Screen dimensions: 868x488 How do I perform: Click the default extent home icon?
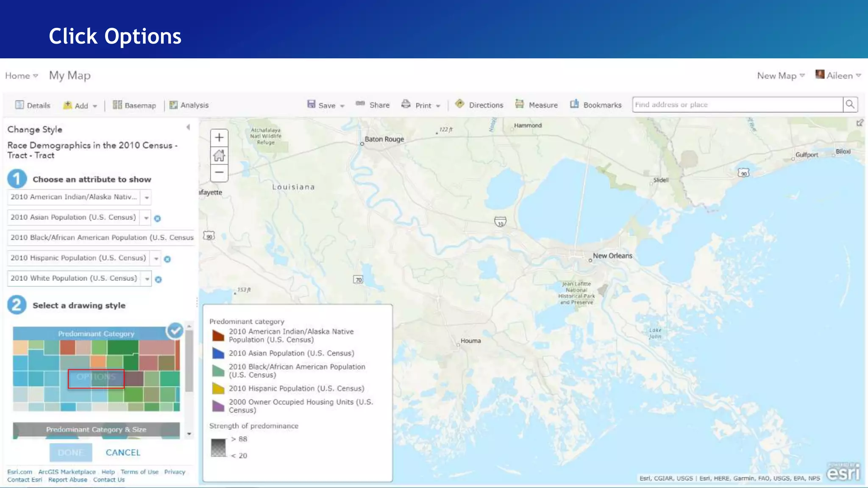point(219,155)
